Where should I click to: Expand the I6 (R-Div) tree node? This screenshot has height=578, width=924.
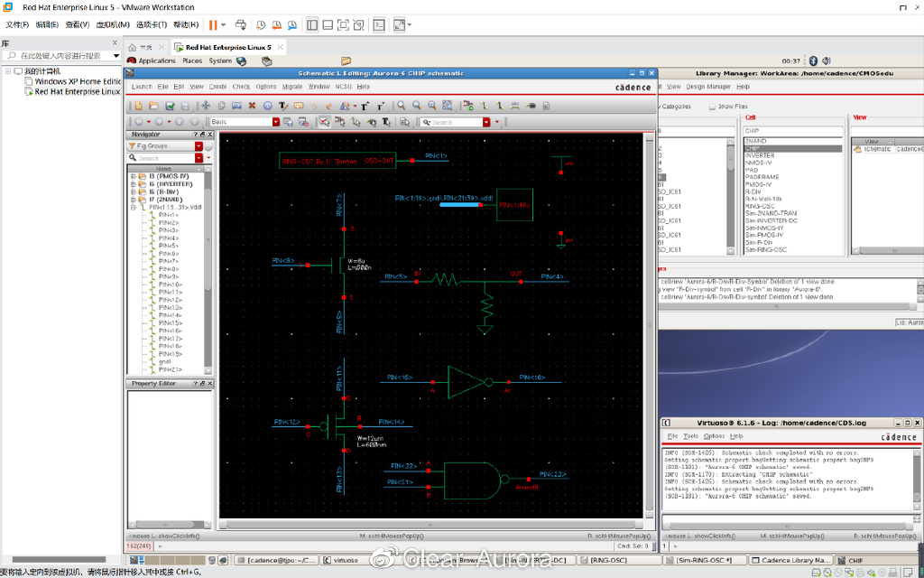click(x=134, y=191)
